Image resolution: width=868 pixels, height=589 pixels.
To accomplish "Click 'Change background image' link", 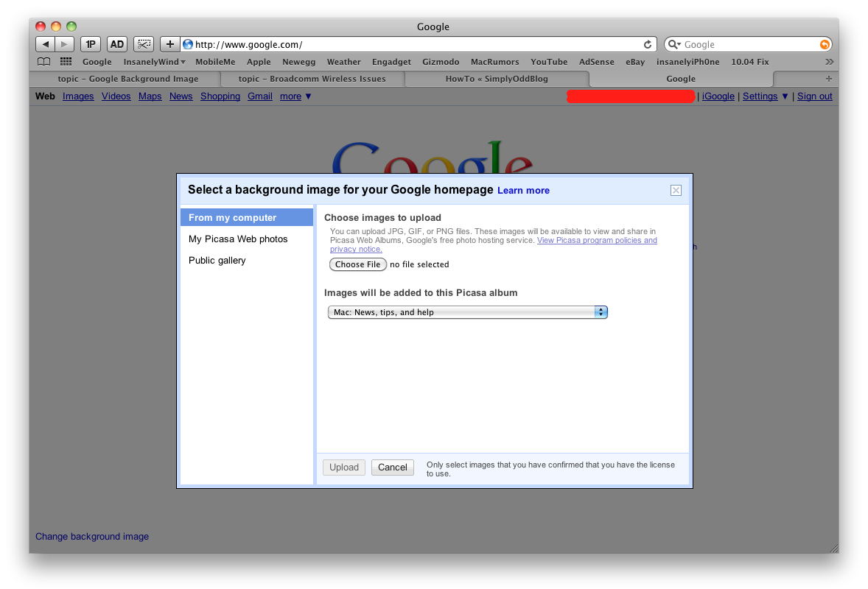I will point(92,537).
